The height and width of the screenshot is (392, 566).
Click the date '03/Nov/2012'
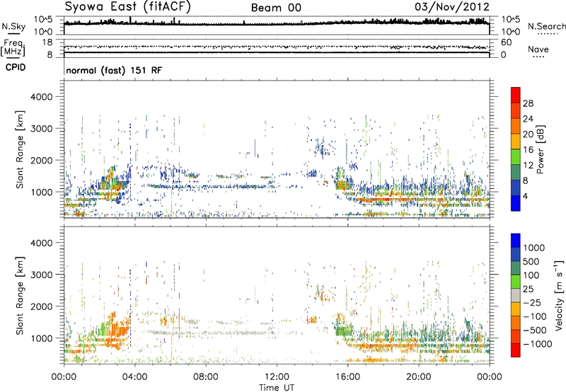(452, 6)
